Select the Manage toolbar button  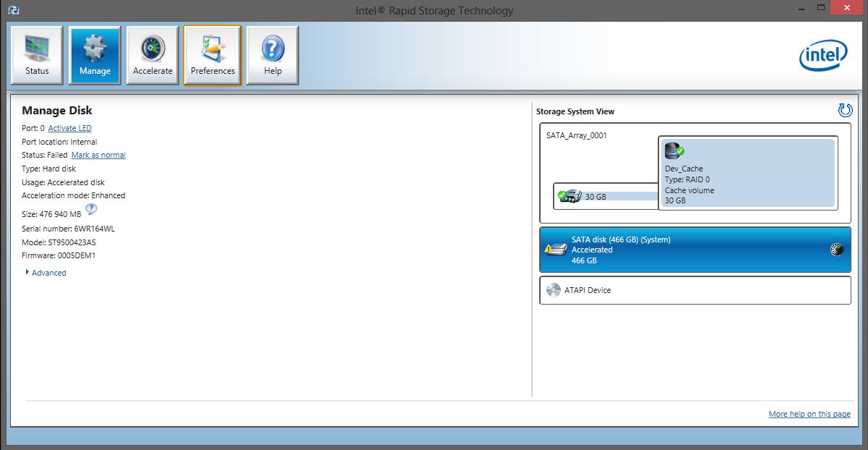pyautogui.click(x=95, y=55)
